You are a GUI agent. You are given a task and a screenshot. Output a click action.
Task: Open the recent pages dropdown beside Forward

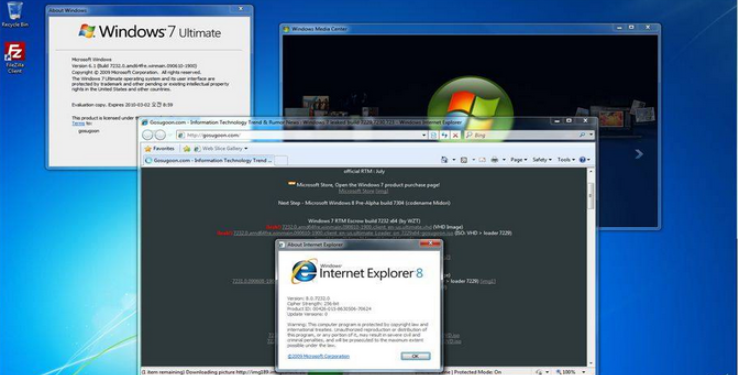[x=169, y=136]
